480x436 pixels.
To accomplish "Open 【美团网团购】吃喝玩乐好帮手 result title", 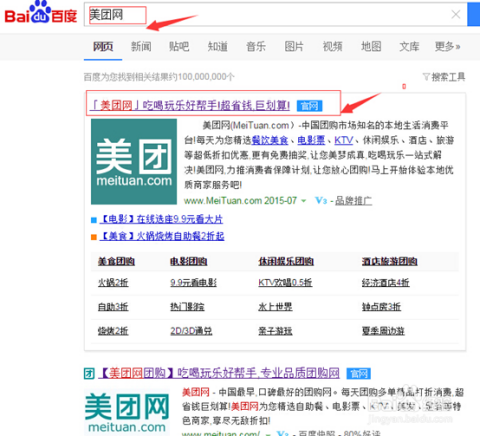I will pos(219,373).
